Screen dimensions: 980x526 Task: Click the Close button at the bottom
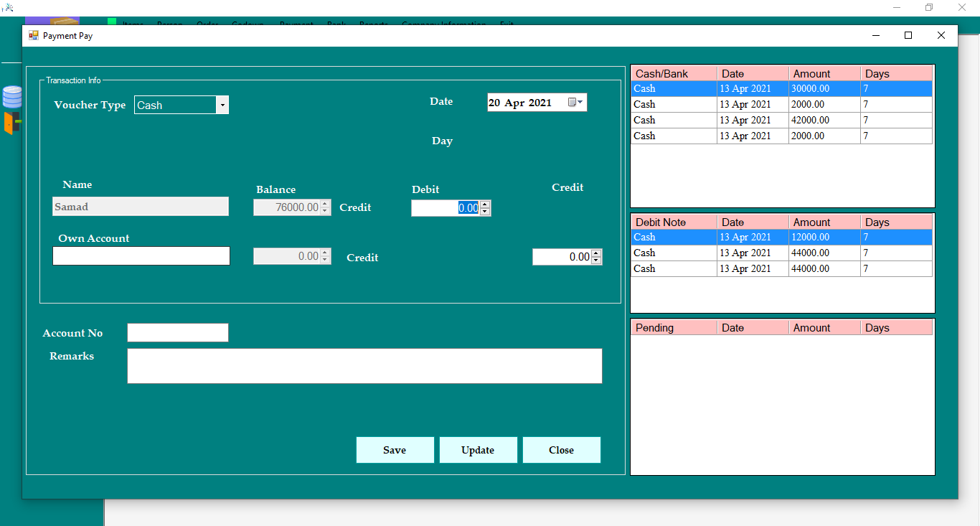562,450
